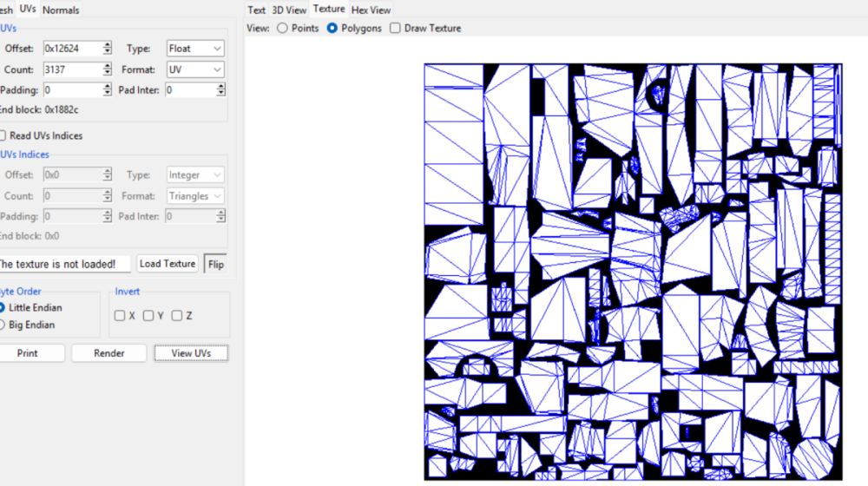Image resolution: width=868 pixels, height=486 pixels.
Task: Adjust the UVs Count spinner arrows
Action: pos(108,69)
